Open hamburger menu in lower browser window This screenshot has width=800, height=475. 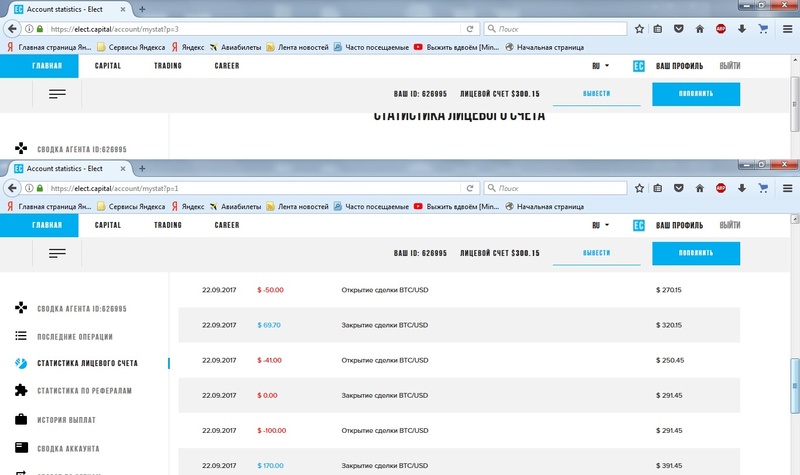tap(787, 188)
